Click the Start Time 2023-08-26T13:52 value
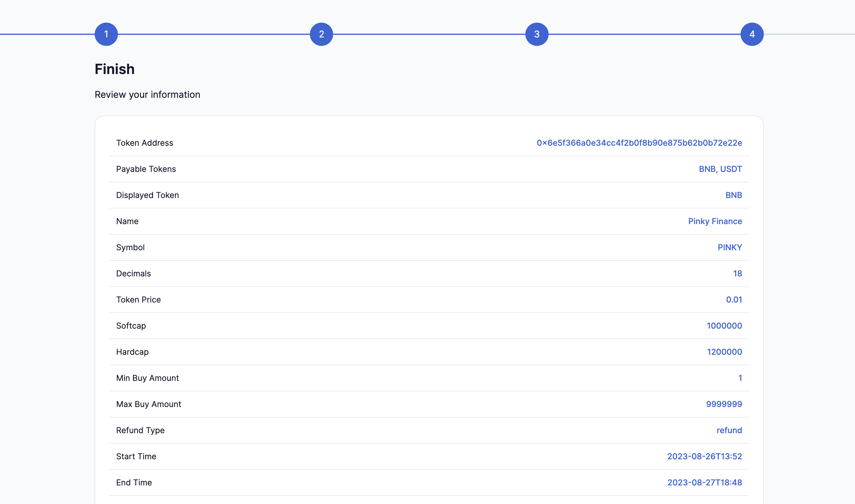Viewport: 855px width, 504px height. pos(705,456)
